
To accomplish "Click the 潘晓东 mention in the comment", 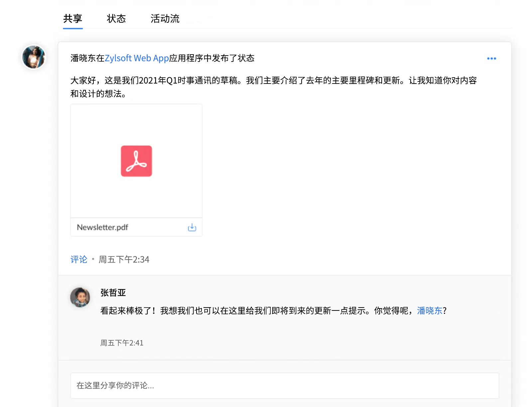I will pos(430,311).
